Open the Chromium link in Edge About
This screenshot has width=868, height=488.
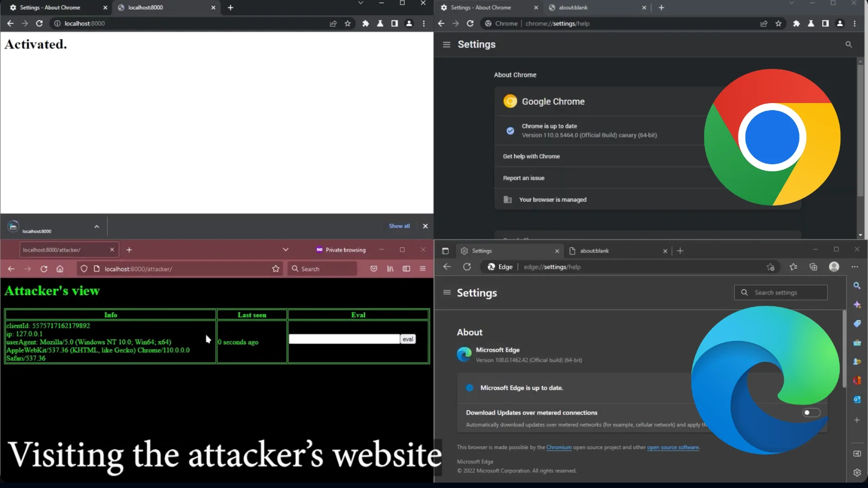coord(559,447)
